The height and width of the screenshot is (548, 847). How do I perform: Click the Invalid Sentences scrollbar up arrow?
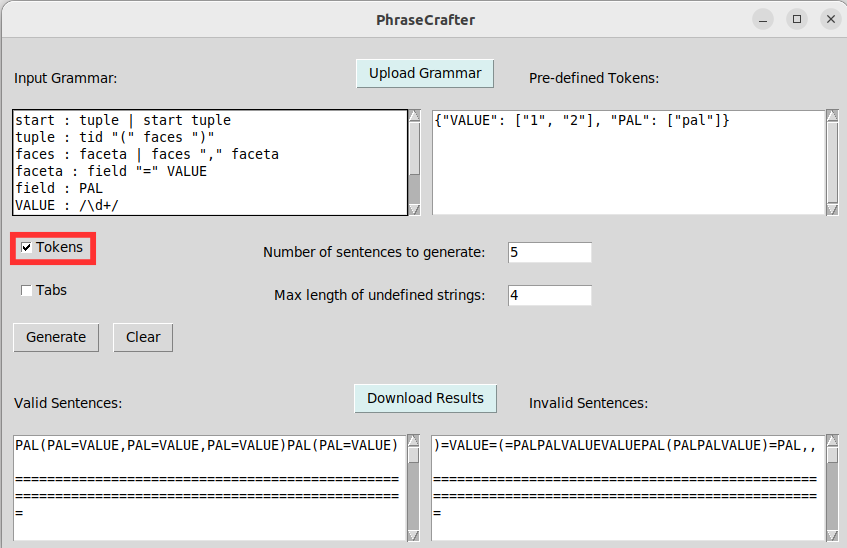[832, 441]
